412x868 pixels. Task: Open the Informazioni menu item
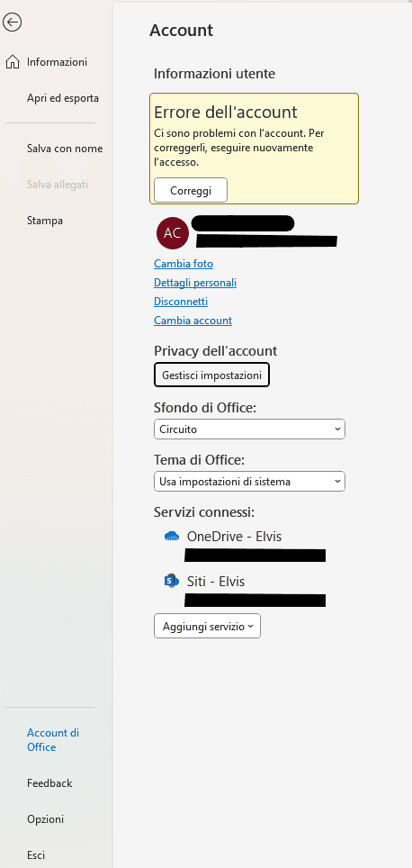(x=57, y=62)
